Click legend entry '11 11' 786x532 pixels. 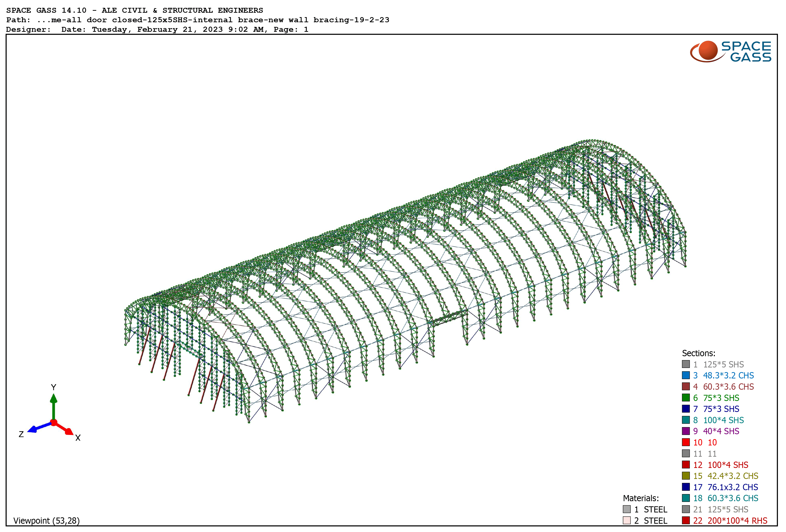pos(705,454)
